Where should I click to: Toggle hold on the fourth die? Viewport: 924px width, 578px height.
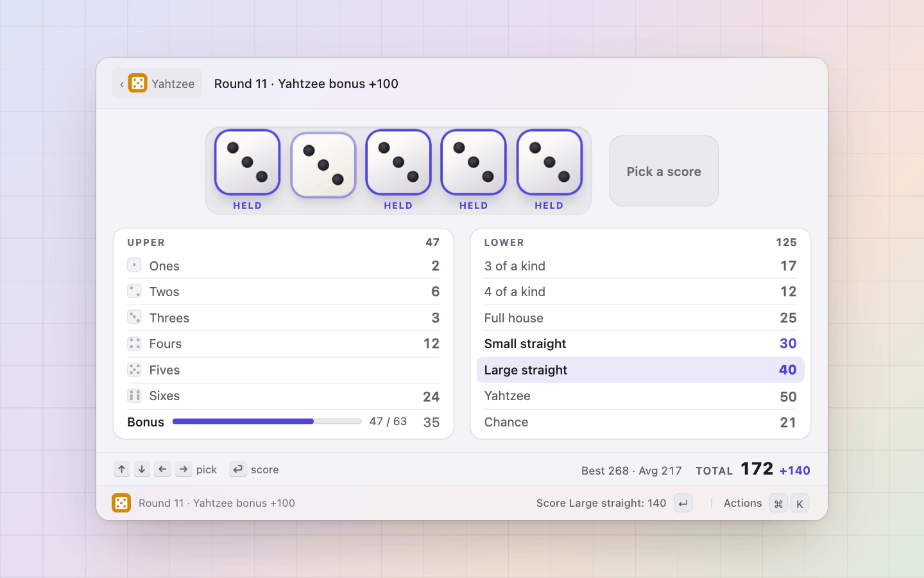click(x=474, y=162)
